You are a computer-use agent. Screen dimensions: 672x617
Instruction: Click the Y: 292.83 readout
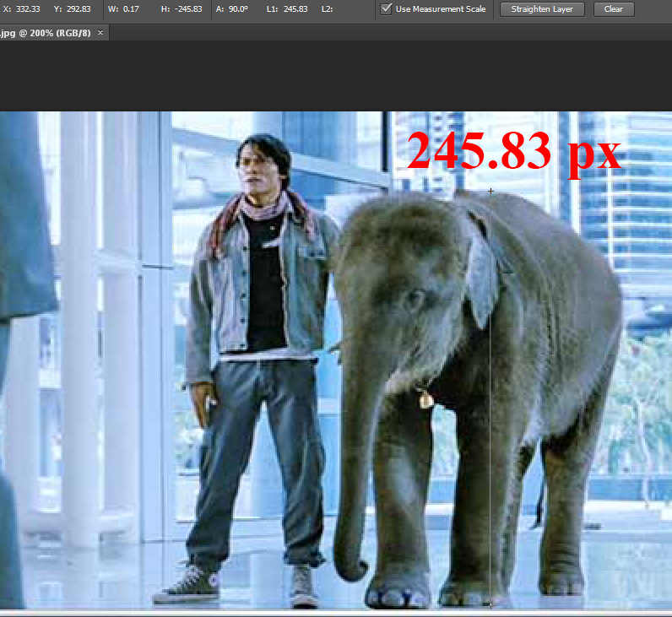coord(72,9)
